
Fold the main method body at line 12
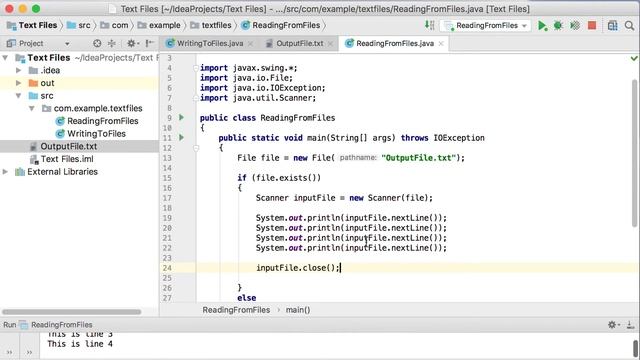(196, 148)
